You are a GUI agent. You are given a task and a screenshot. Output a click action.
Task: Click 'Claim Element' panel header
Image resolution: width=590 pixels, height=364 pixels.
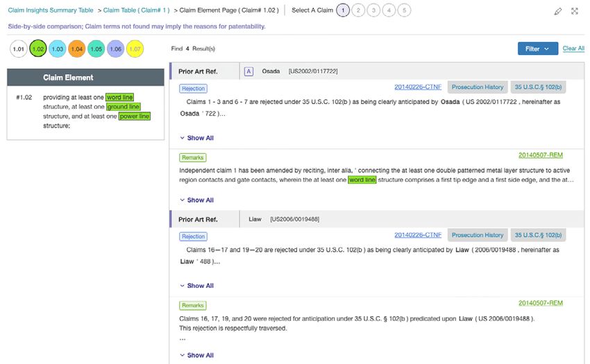point(85,78)
